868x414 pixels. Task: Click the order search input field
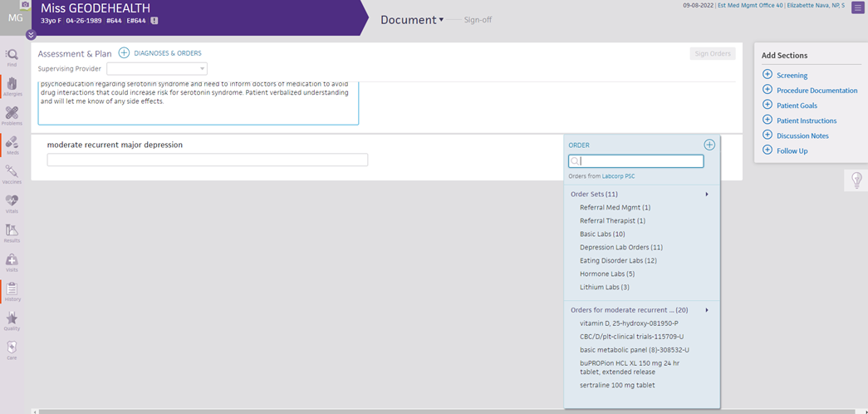tap(636, 161)
